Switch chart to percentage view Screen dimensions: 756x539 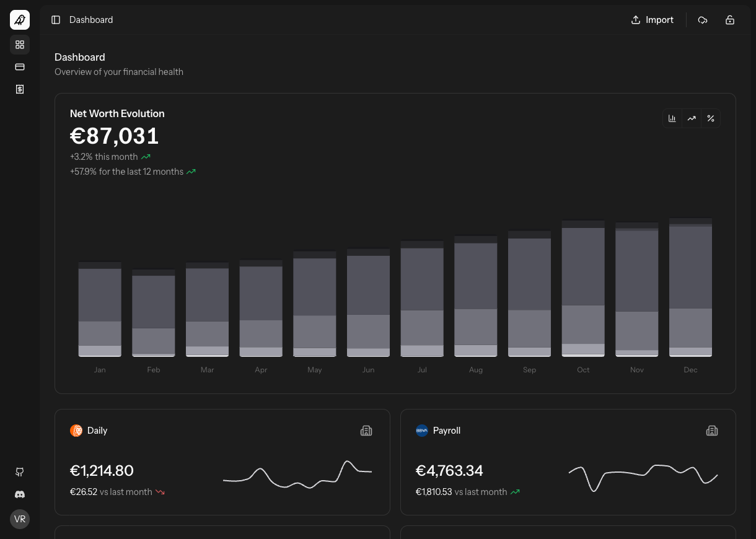[711, 118]
